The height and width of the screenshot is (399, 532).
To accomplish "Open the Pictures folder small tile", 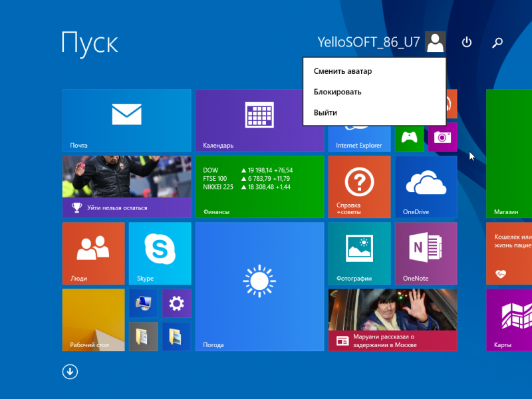I will (176, 336).
